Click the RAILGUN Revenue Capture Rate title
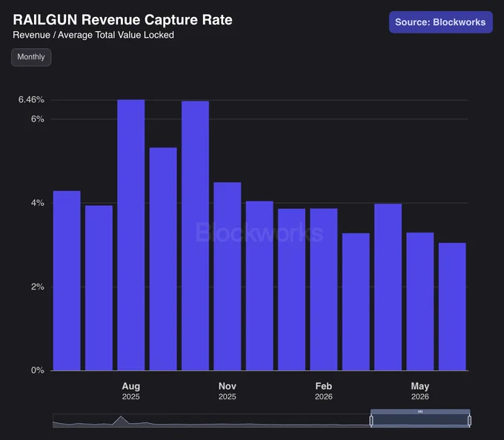 pos(122,19)
